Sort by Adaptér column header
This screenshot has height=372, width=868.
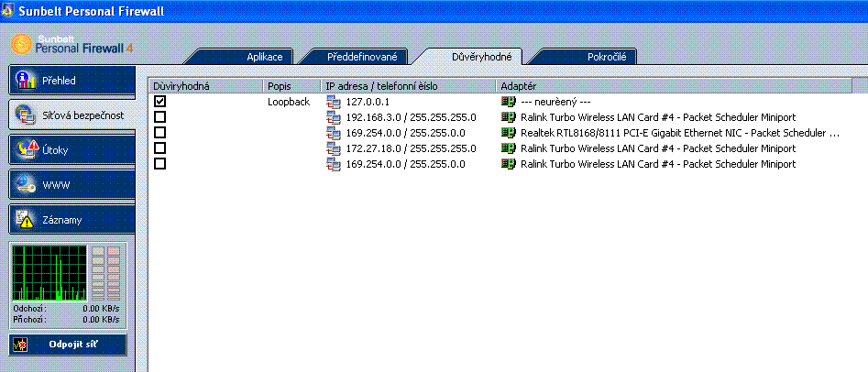674,86
